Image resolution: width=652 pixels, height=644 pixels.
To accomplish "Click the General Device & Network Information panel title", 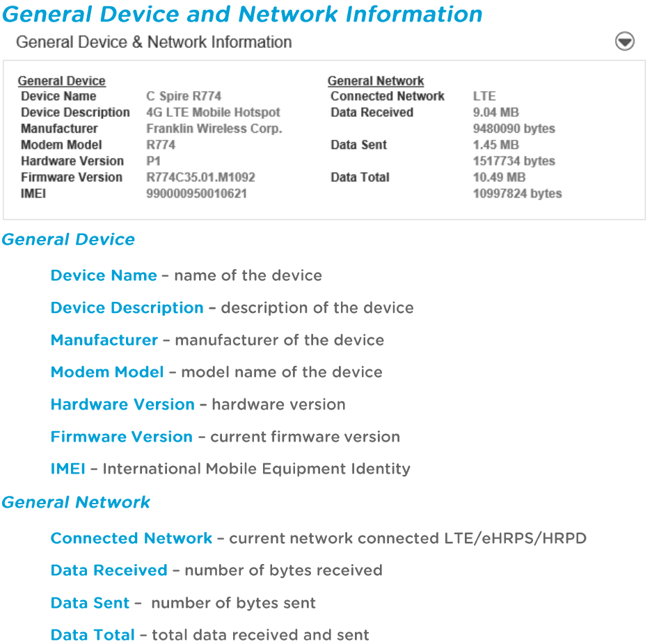I will tap(154, 42).
